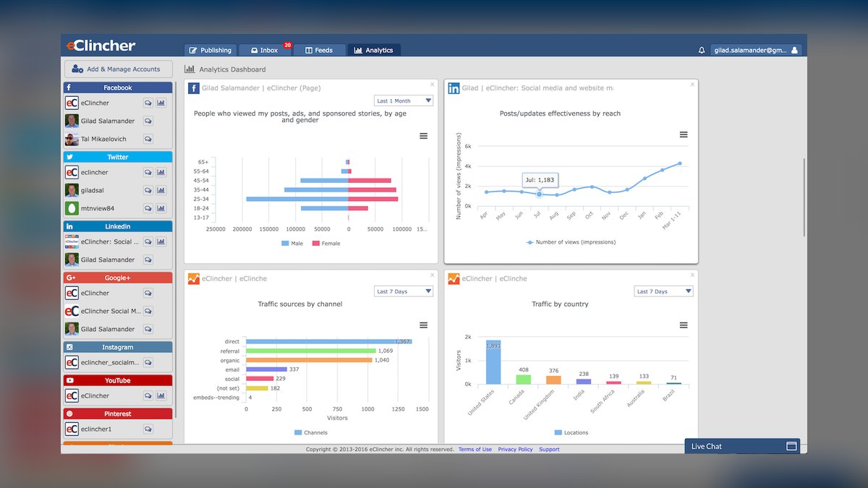Open feed icon for mtnview84
The image size is (868, 488).
[x=148, y=208]
